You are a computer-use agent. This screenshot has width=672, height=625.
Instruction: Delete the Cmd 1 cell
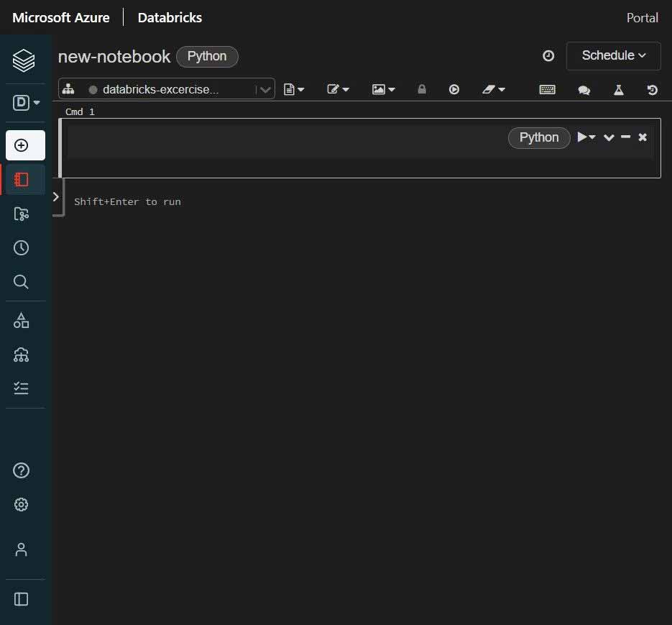click(x=642, y=137)
